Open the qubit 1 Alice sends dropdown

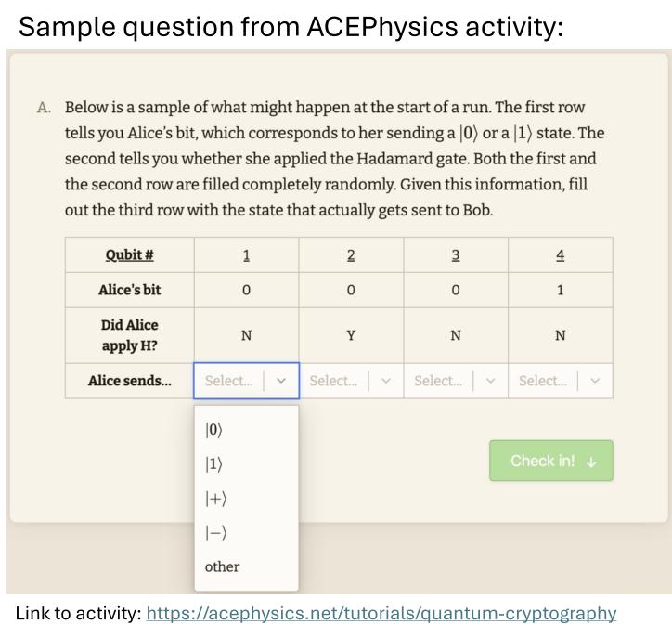tap(246, 381)
